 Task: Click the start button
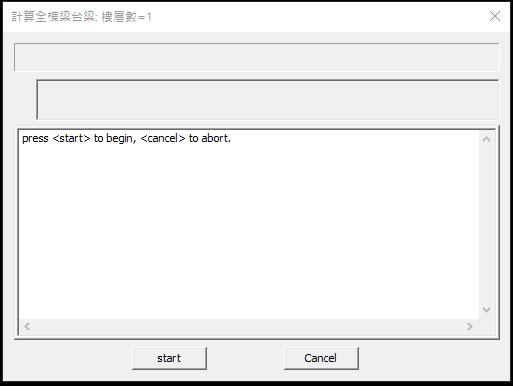tap(169, 358)
